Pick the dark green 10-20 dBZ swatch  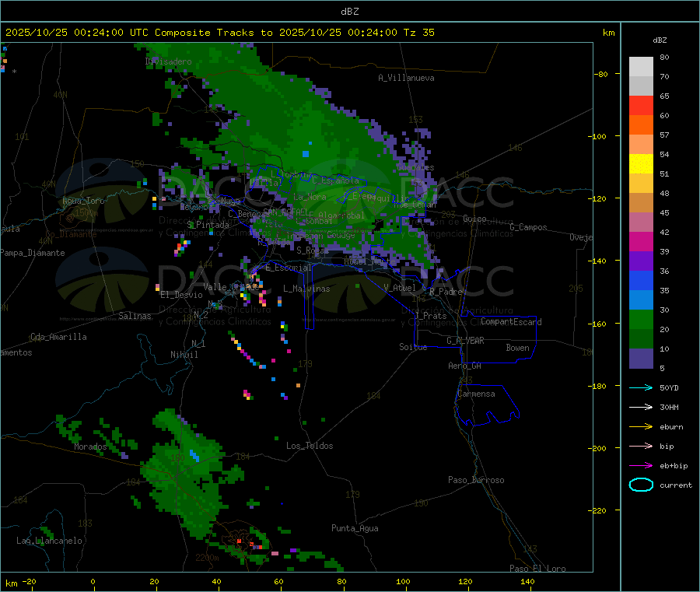tap(641, 339)
